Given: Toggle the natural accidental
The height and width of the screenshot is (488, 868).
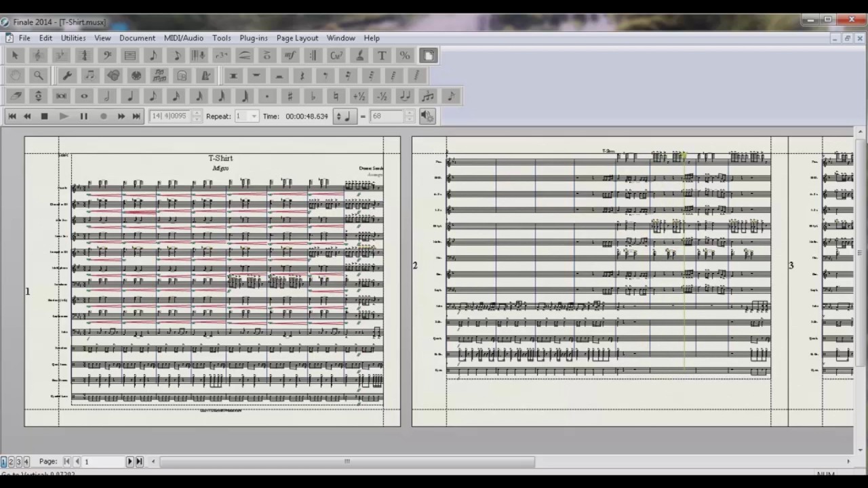Looking at the screenshot, I should (x=336, y=96).
